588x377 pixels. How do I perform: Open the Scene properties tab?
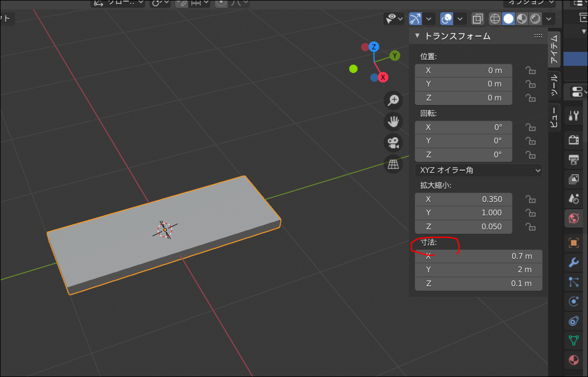(573, 199)
